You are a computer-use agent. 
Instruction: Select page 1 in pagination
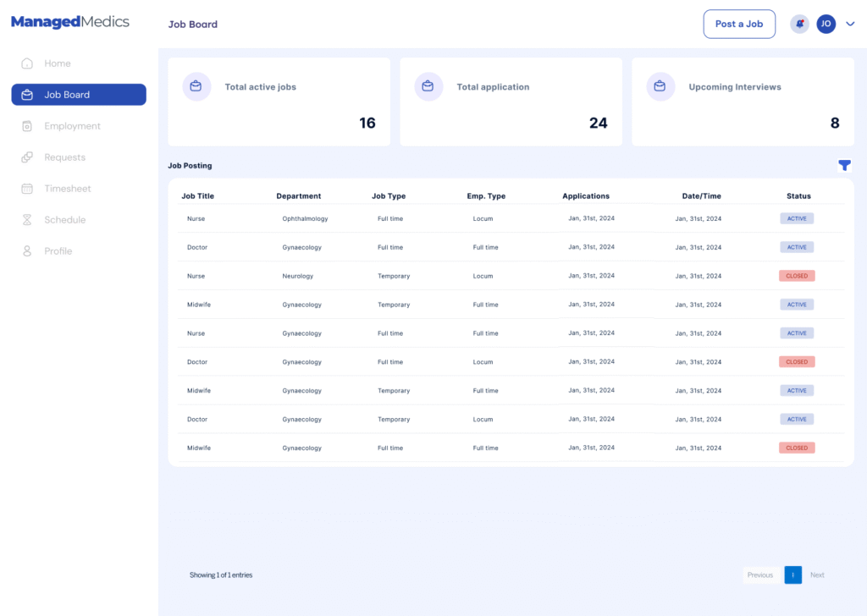(792, 575)
